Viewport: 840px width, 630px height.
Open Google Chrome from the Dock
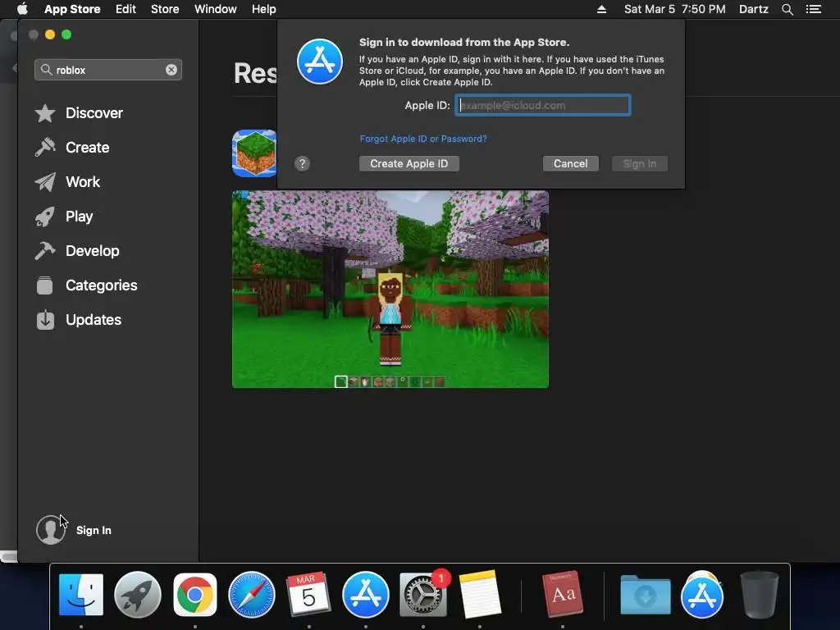tap(195, 595)
